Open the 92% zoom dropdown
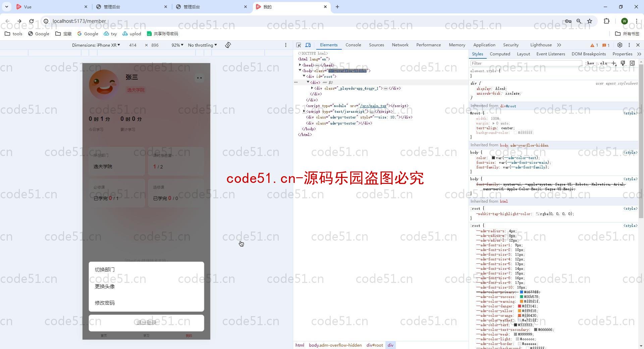Screen dimensions: 644x349 pos(177,45)
